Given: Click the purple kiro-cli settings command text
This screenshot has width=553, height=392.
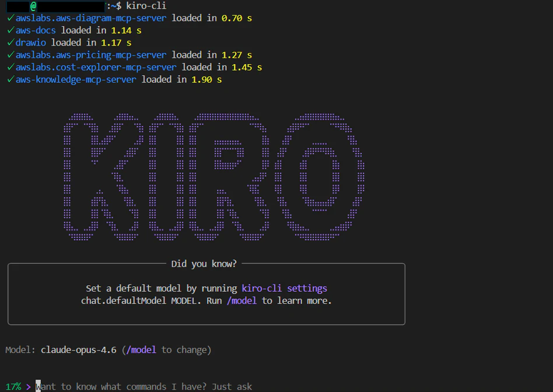Looking at the screenshot, I should 284,289.
